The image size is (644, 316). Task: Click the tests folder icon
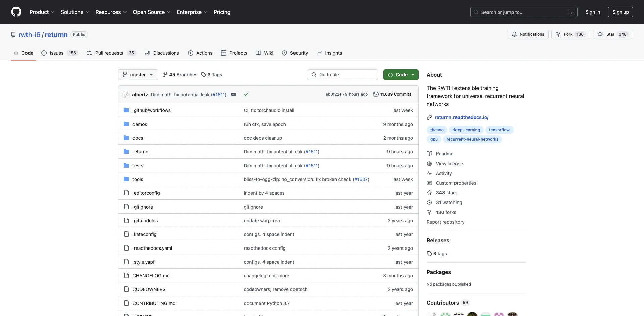126,165
